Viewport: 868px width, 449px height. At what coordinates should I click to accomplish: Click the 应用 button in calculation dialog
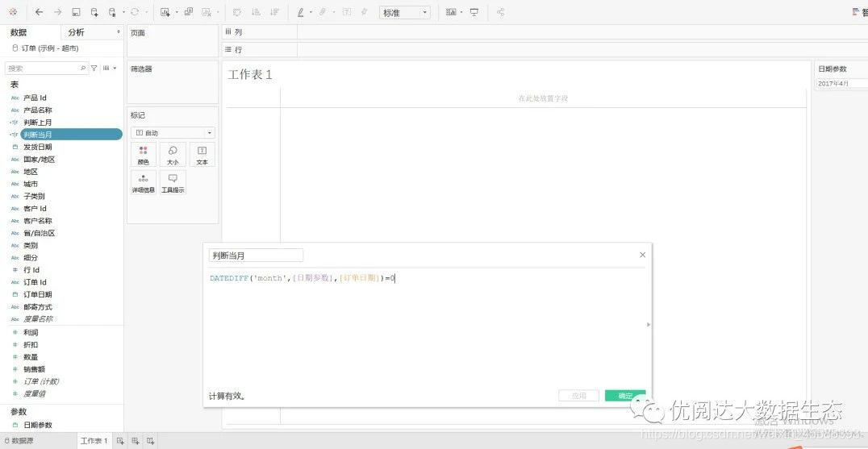pos(578,396)
